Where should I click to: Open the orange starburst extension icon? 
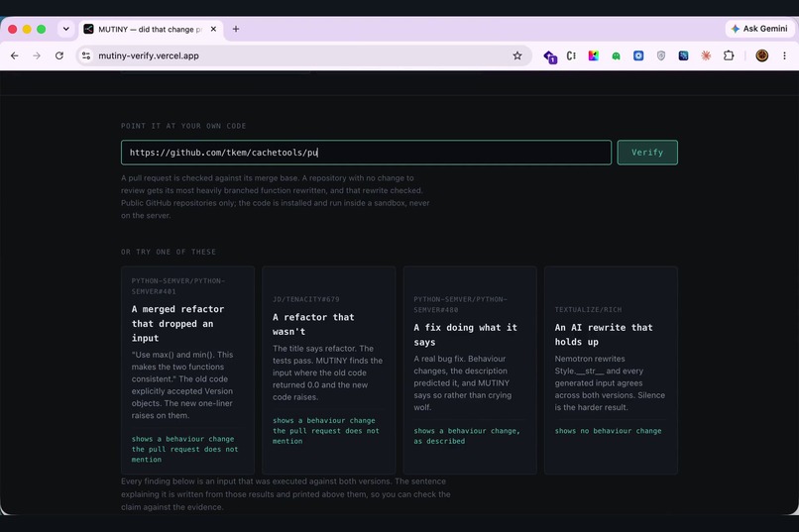pos(706,55)
